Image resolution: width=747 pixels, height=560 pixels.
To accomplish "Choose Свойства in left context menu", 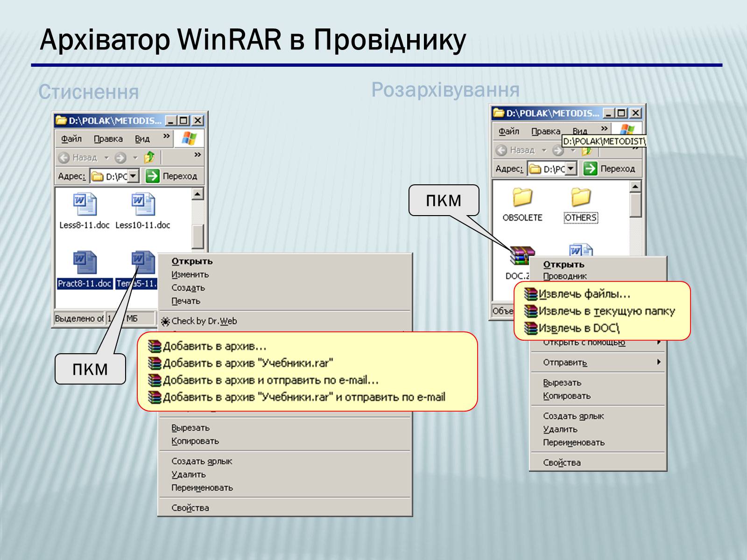I will coord(190,508).
